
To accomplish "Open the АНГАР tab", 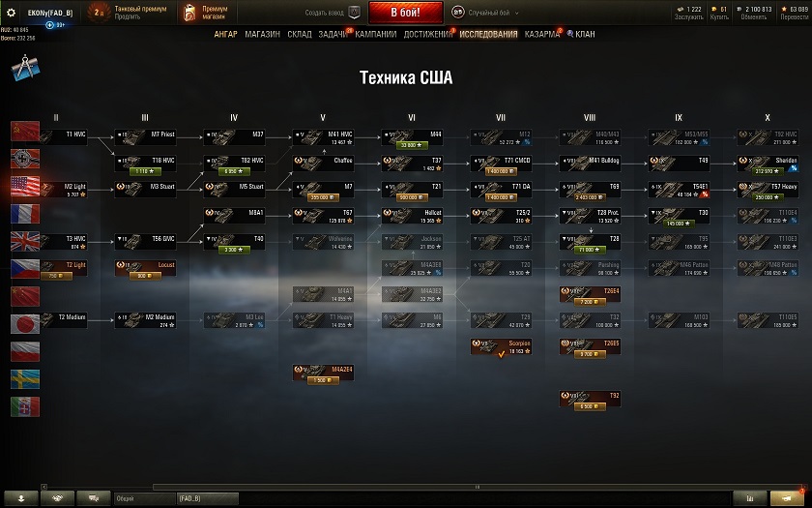I will [x=226, y=34].
